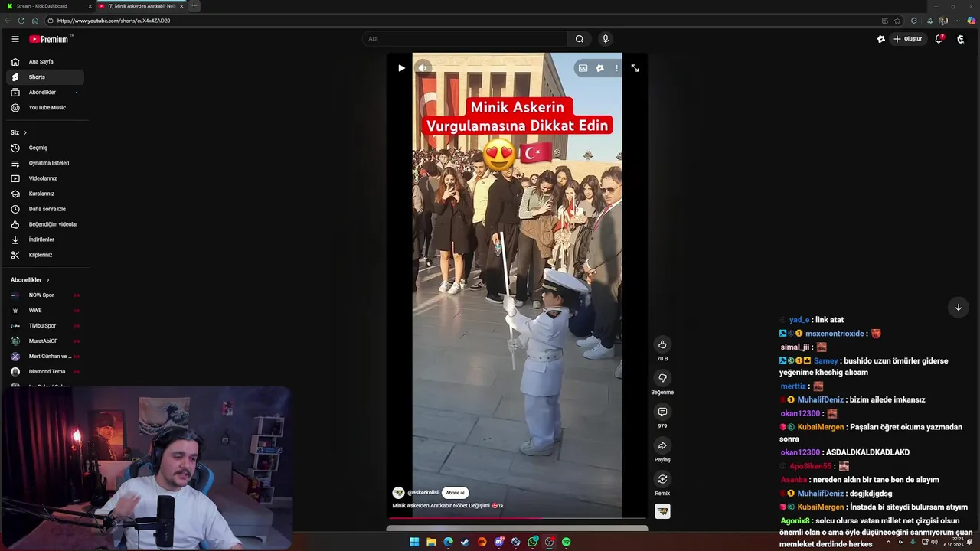Open Spotify from taskbar
Viewport: 980px width, 551px height.
(x=566, y=542)
